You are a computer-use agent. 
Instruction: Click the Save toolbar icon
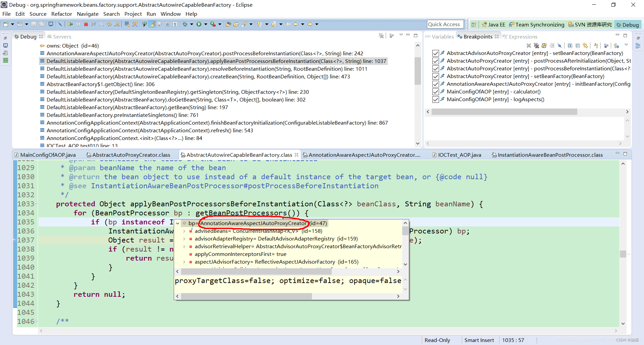click(x=34, y=24)
